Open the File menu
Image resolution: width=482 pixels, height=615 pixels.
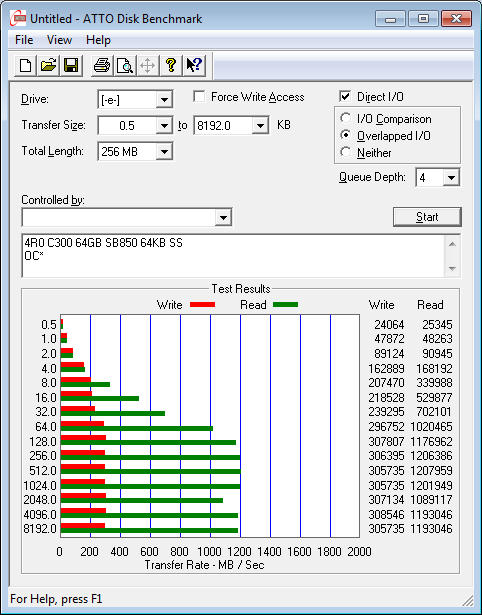click(24, 40)
